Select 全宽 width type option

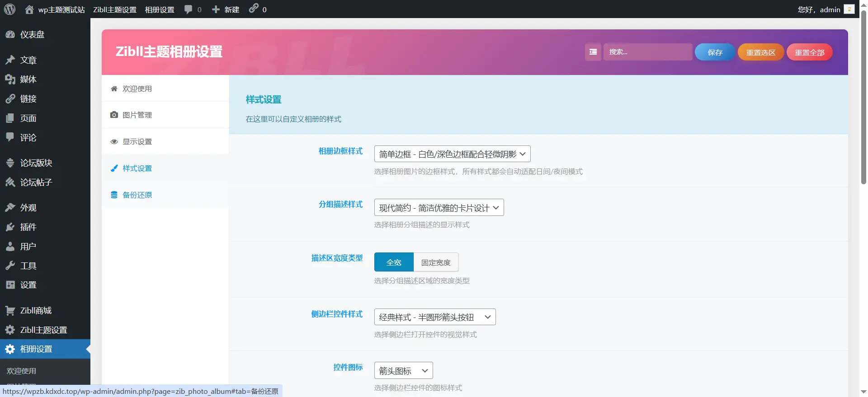click(393, 262)
